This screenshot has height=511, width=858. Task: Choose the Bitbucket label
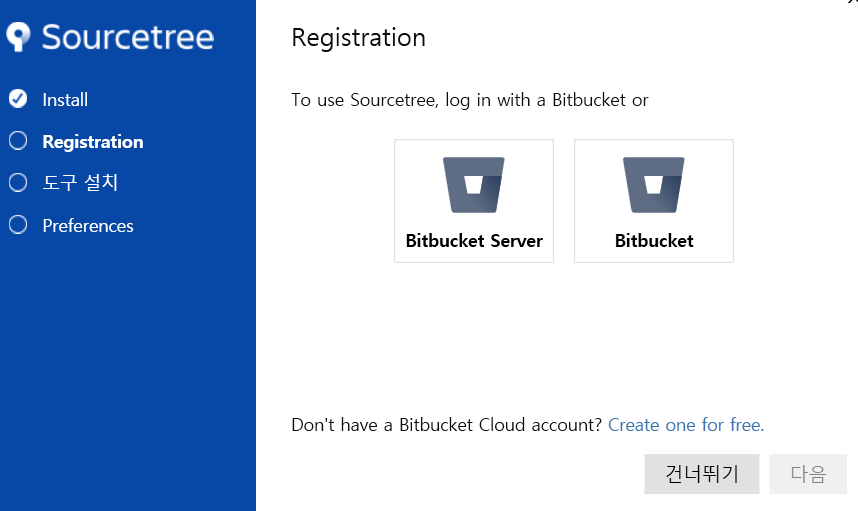(654, 241)
